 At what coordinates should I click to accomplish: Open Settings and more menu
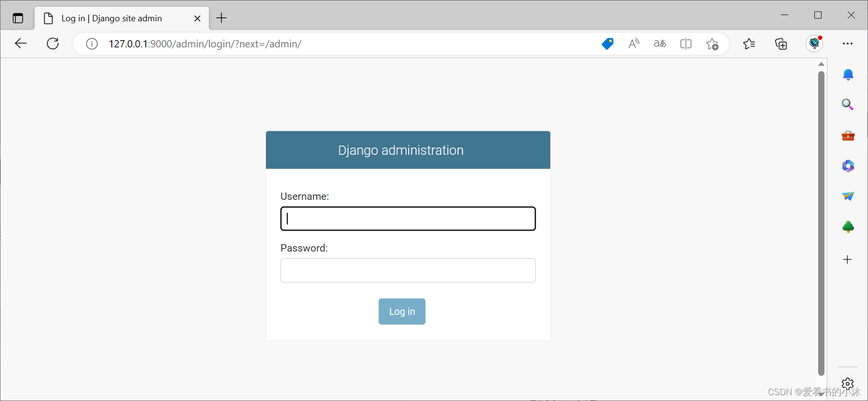pyautogui.click(x=848, y=44)
